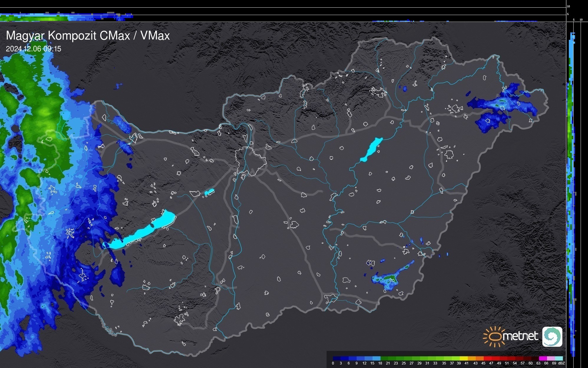Click the bright red 45 dBZ swatch
Viewport: 588px width, 368px height.
point(487,358)
